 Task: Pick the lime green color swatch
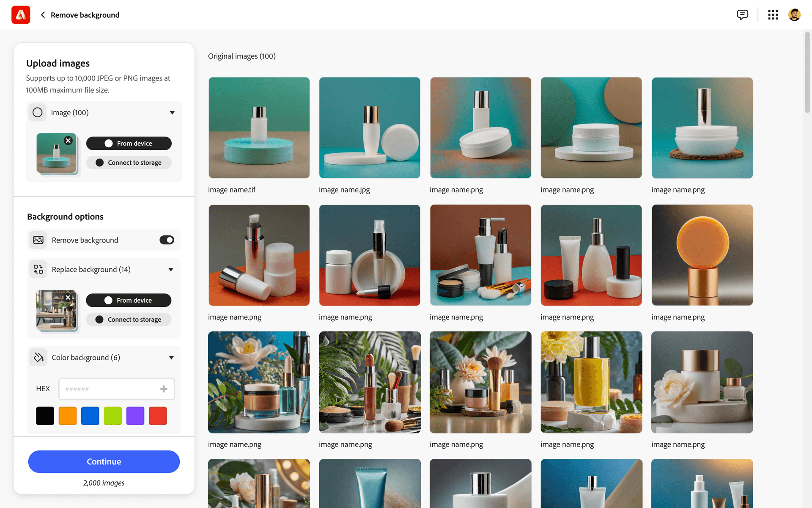pyautogui.click(x=112, y=416)
